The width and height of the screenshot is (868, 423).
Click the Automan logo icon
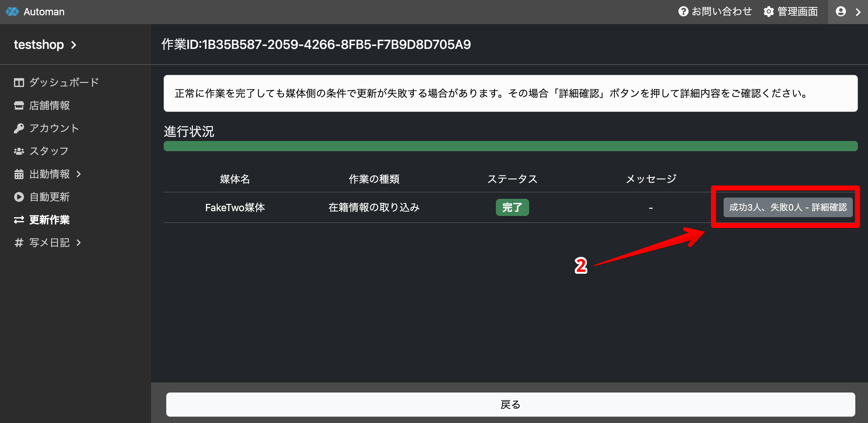[12, 11]
